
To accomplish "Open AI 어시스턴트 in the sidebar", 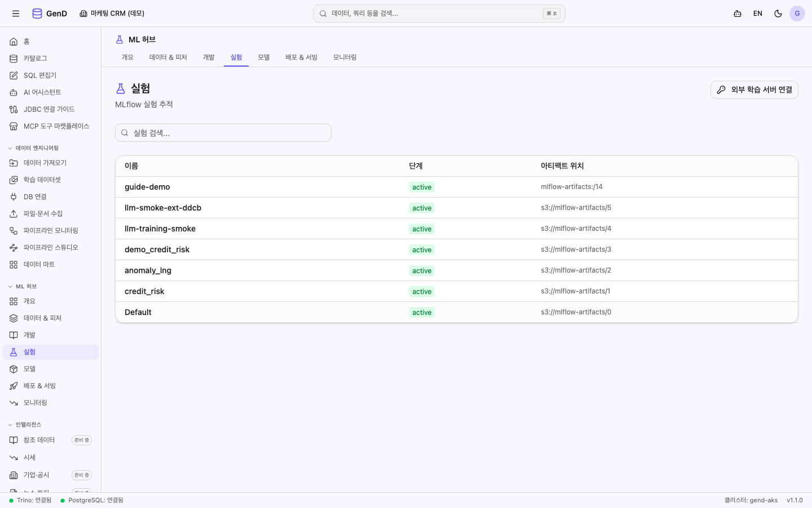I will (51, 93).
